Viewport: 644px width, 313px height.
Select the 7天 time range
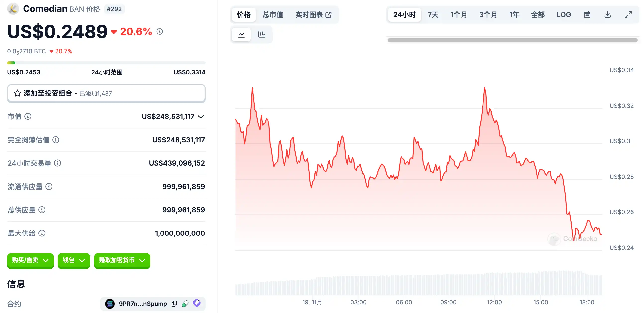(433, 15)
